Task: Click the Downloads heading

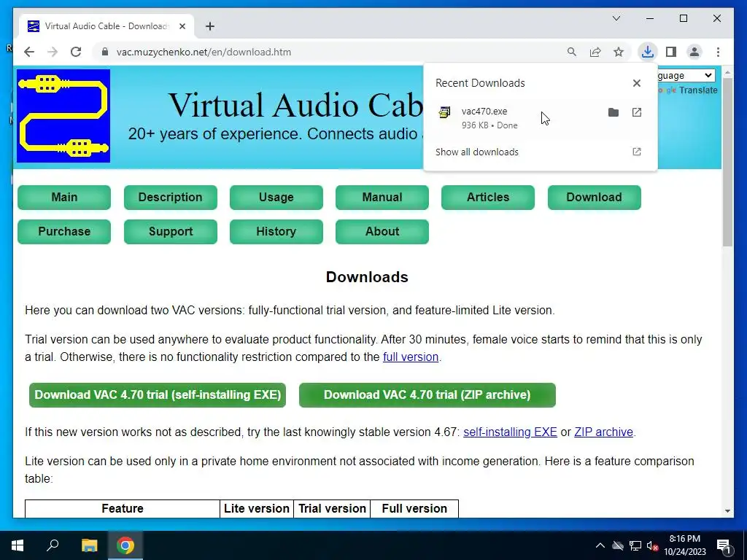Action: click(367, 277)
